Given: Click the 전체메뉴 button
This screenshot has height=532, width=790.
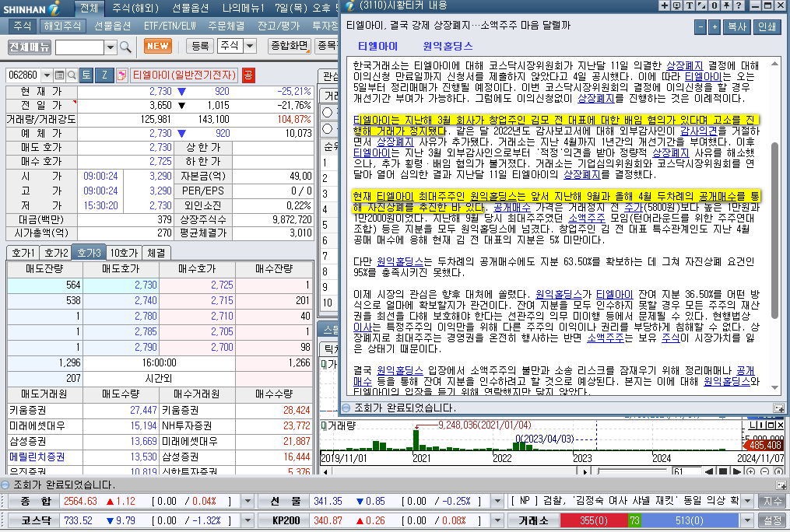Looking at the screenshot, I should pos(30,47).
